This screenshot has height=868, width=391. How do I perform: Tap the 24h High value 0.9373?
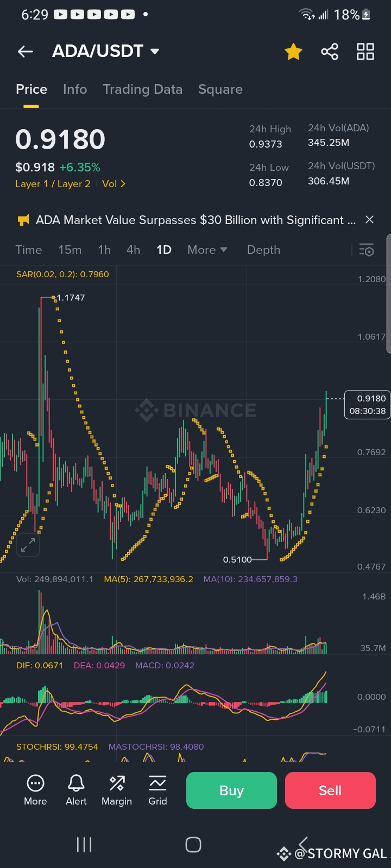click(266, 144)
